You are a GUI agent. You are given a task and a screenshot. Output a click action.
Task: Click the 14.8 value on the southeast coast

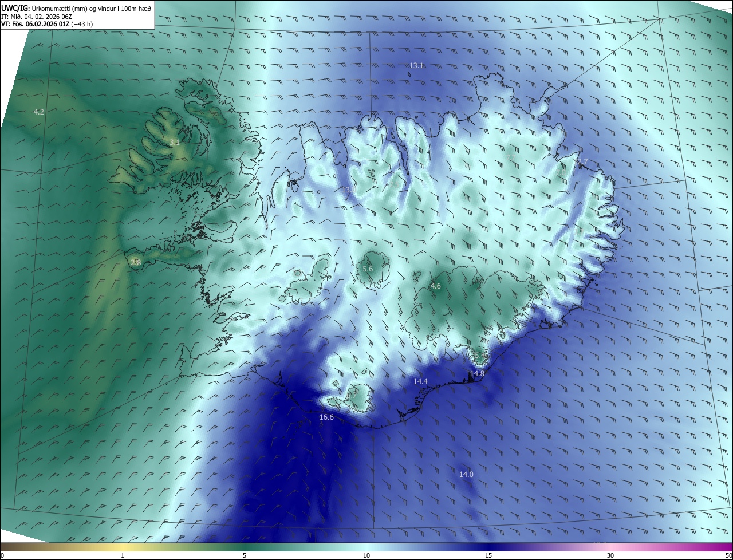coord(477,374)
